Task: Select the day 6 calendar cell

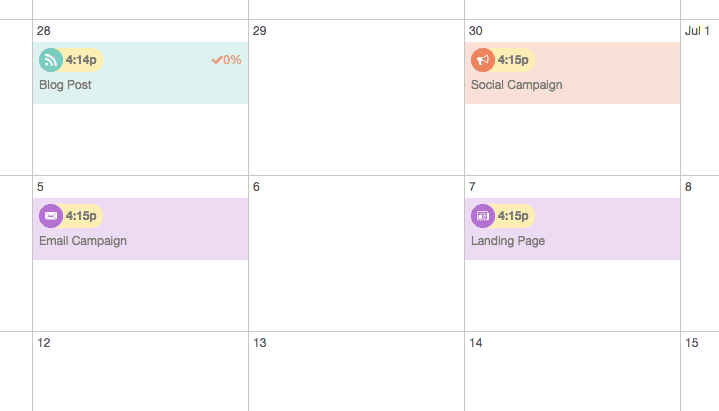Action: coord(356,253)
